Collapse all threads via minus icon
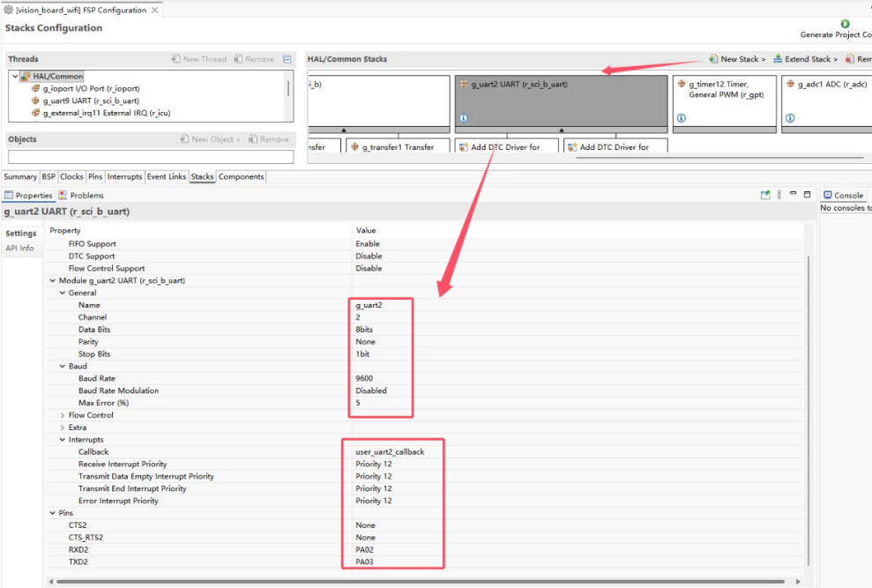872x588 pixels. [x=287, y=59]
